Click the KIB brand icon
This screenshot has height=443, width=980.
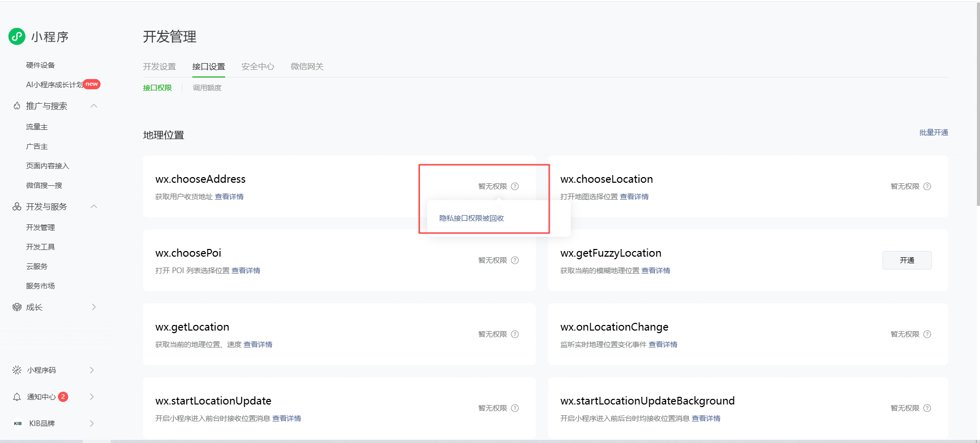[x=18, y=423]
